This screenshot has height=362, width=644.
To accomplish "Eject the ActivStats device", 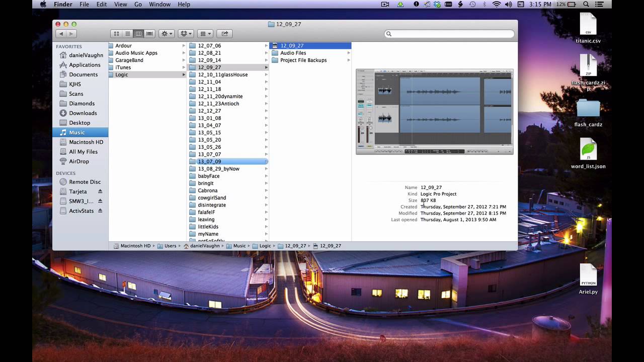I will 100,211.
